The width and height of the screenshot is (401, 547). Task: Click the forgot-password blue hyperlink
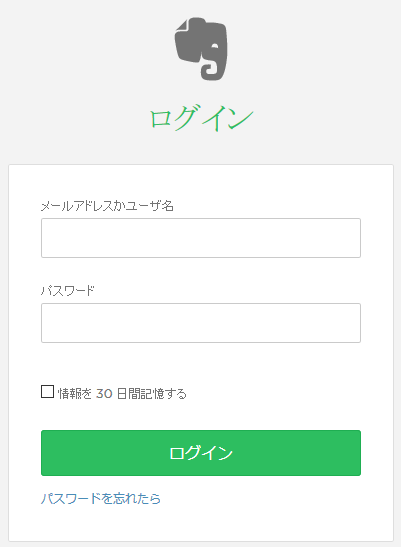pos(101,499)
